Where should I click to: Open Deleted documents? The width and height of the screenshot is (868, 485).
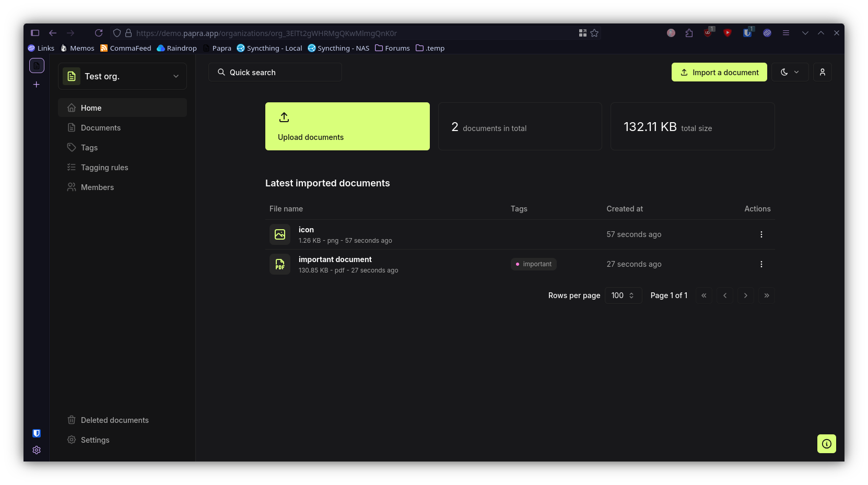coord(114,420)
